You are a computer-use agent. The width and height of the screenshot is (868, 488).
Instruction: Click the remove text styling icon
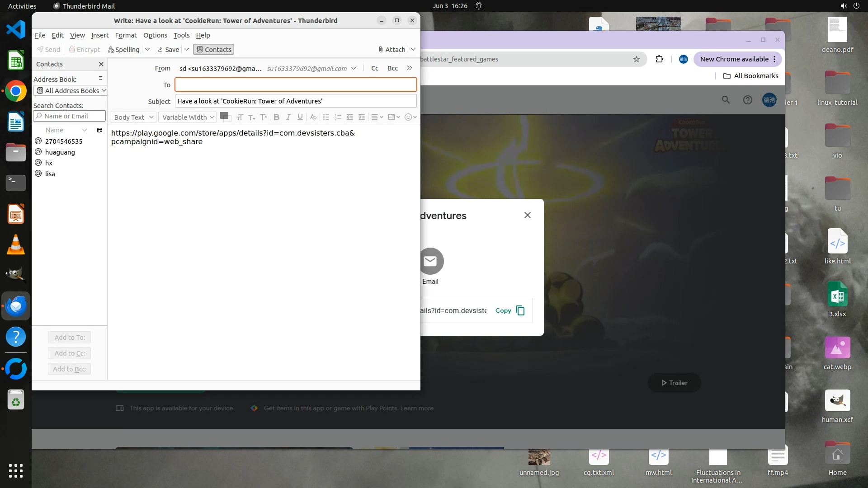pos(313,117)
